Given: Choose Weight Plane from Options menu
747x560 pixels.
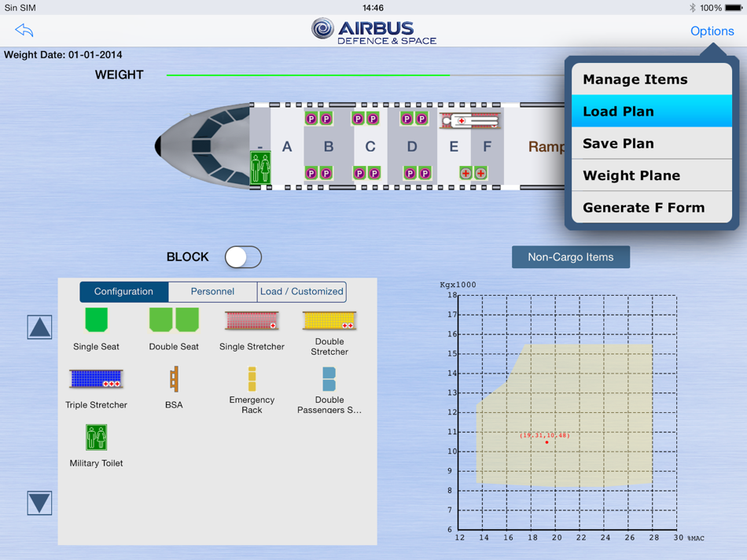Looking at the screenshot, I should pos(652,175).
